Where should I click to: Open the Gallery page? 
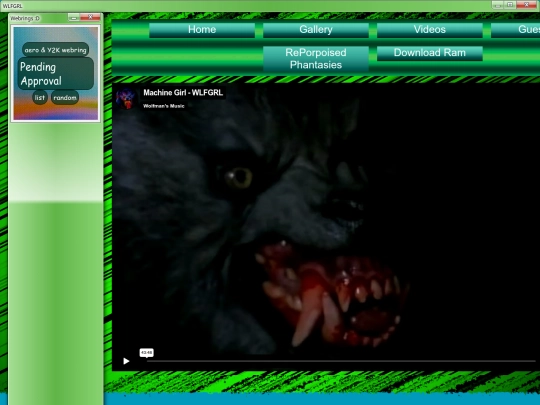[316, 30]
